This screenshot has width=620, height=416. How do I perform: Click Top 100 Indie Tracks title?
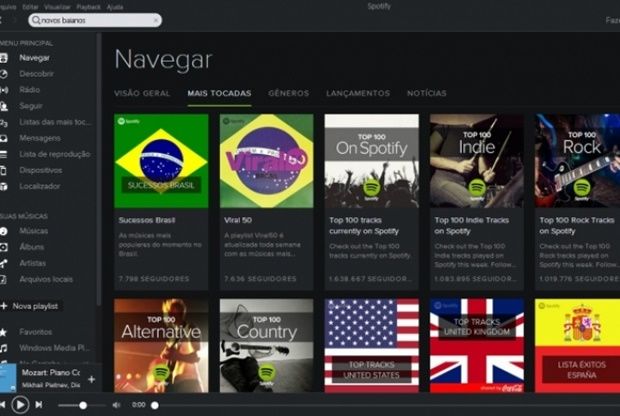[x=472, y=226]
